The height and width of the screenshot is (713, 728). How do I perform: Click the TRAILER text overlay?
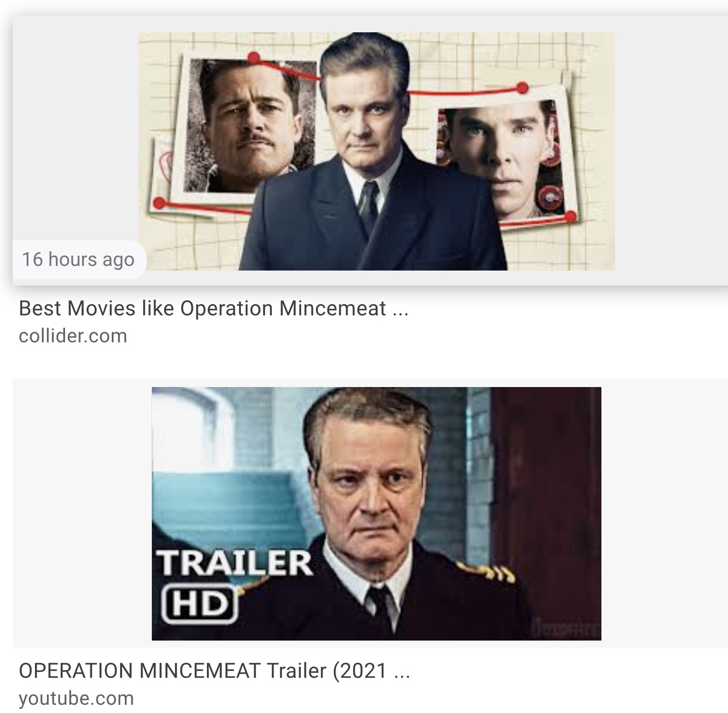pos(235,562)
